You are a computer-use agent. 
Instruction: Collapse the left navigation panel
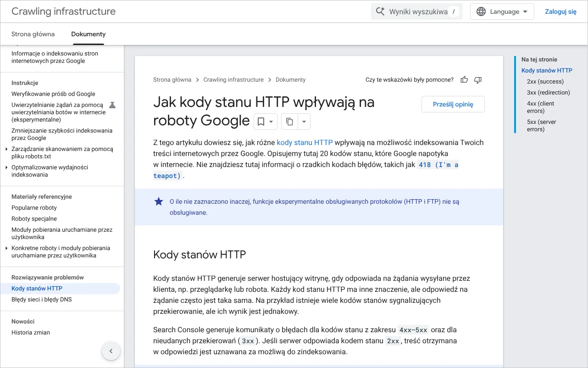(111, 351)
